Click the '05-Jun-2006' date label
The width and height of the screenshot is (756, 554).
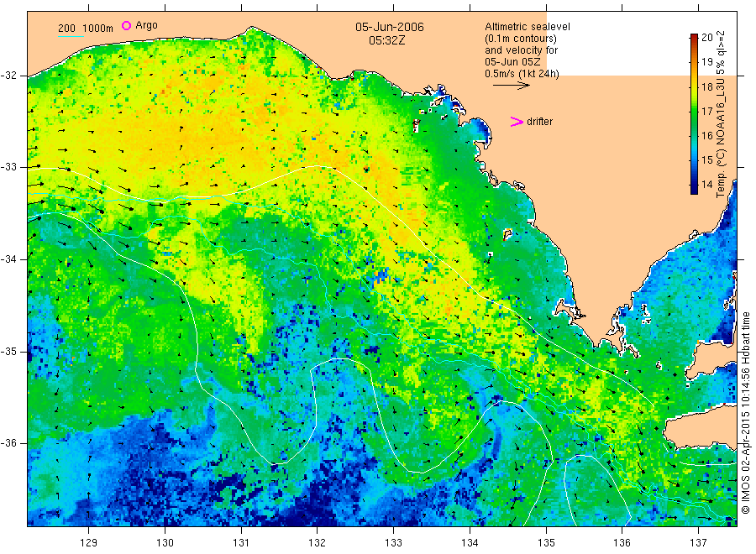coord(390,27)
